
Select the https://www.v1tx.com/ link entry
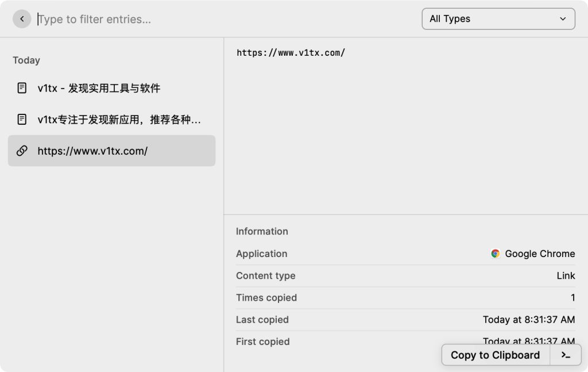click(111, 151)
